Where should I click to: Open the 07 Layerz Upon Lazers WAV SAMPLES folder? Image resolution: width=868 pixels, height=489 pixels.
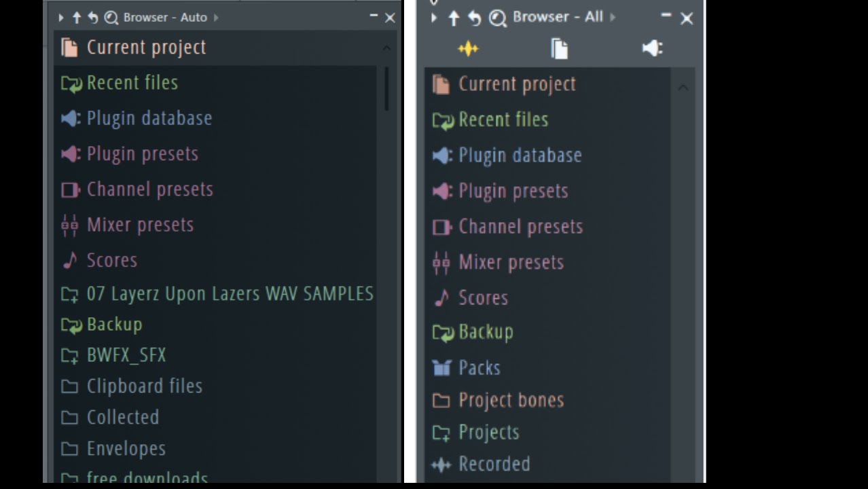pos(230,293)
